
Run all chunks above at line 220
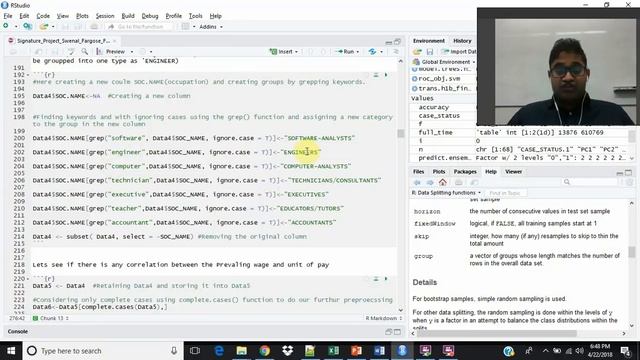376,279
